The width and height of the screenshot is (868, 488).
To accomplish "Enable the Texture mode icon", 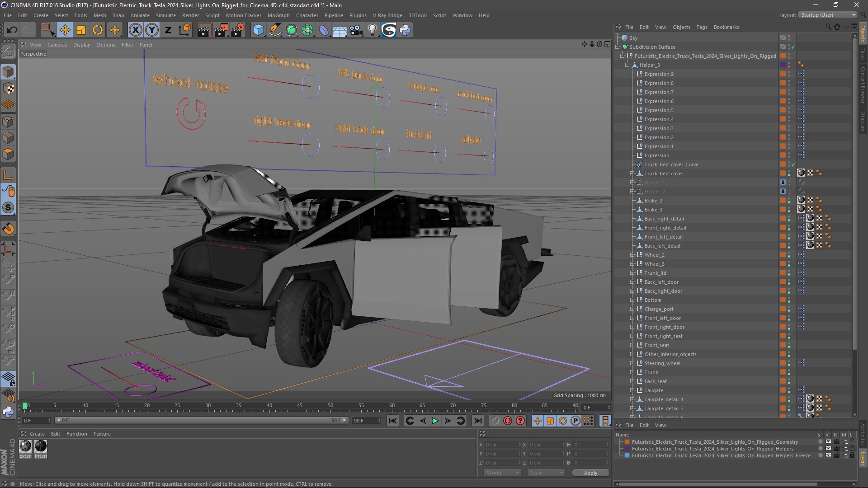I will (8, 89).
